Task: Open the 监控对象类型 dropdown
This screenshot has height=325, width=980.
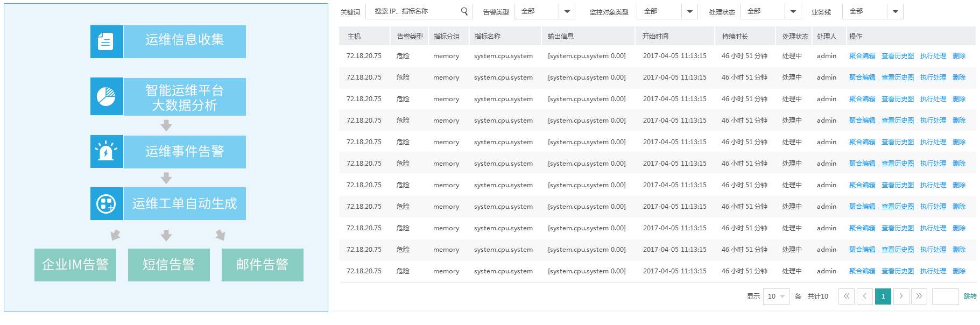Action: [x=689, y=11]
